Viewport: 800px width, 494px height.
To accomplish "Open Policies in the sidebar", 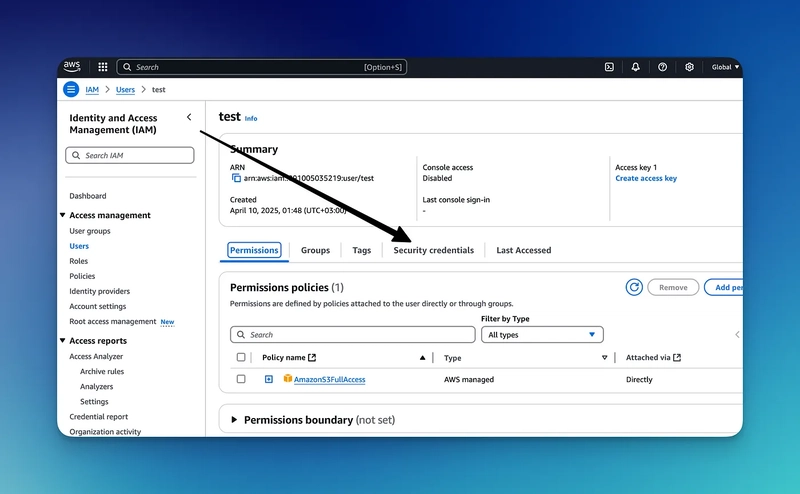I will tap(82, 276).
